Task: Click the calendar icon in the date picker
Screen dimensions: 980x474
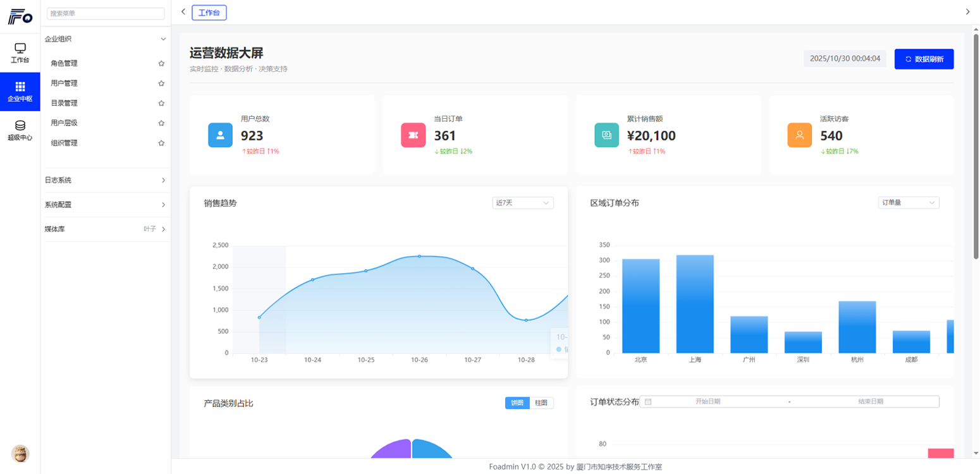Action: point(648,401)
